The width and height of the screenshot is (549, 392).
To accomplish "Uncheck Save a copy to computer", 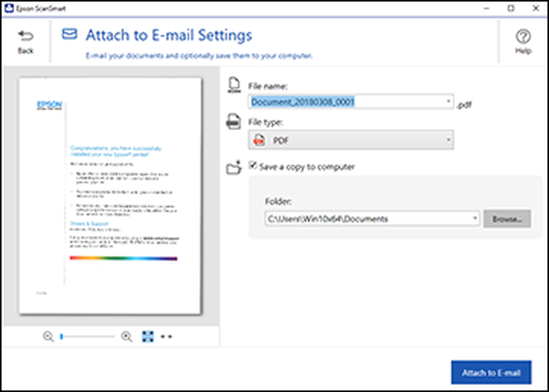I will 252,165.
